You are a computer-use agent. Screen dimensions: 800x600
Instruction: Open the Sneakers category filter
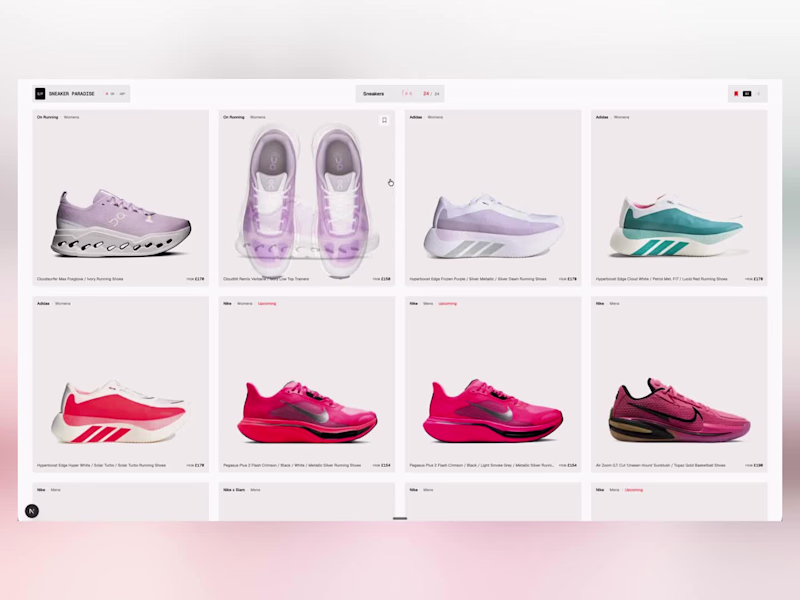[x=373, y=94]
